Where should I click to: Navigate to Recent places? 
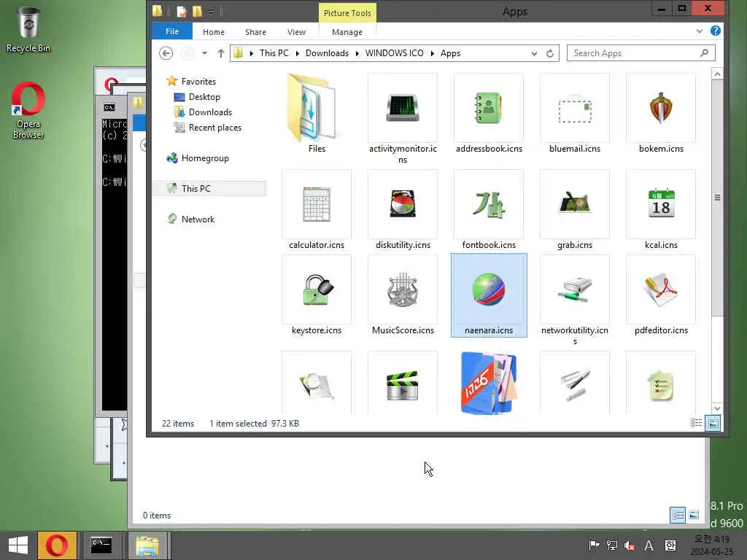215,127
